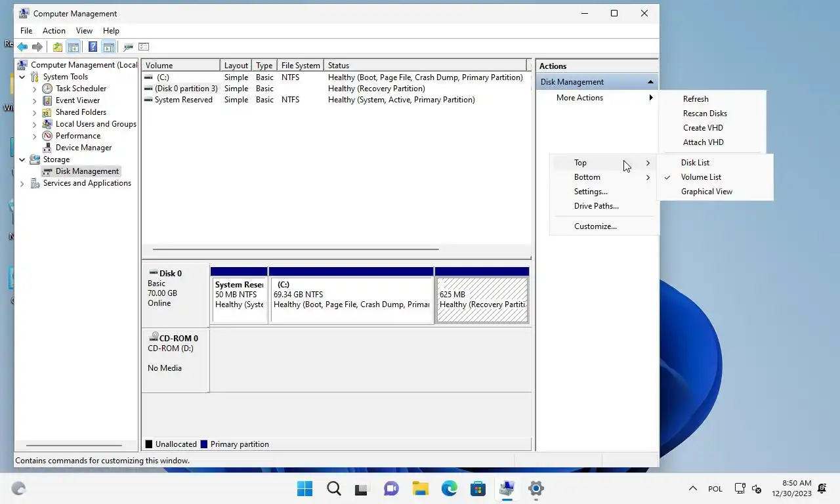Screen dimensions: 840x504
Task: Click the disk drive toolbar icon
Action: [x=129, y=47]
